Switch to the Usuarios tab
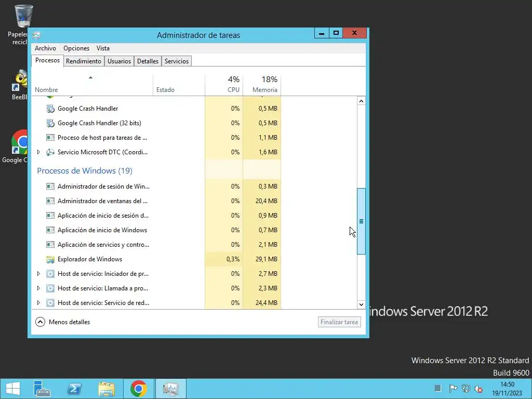532x399 pixels. point(119,61)
